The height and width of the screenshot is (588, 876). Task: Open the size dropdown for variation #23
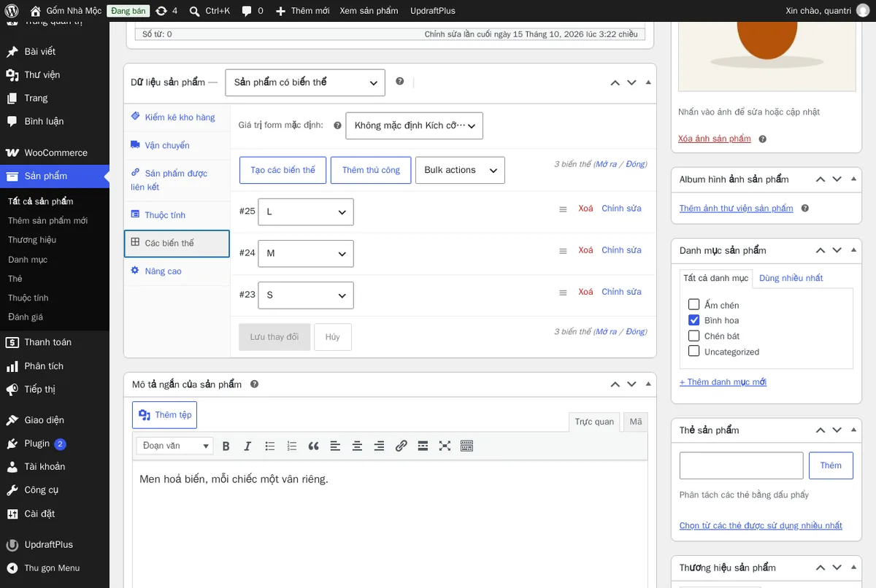click(306, 295)
